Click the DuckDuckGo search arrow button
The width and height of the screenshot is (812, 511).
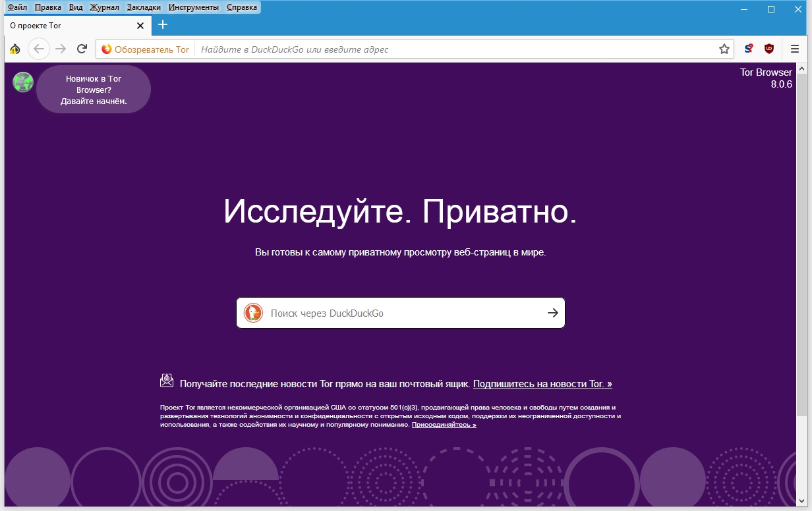[552, 313]
